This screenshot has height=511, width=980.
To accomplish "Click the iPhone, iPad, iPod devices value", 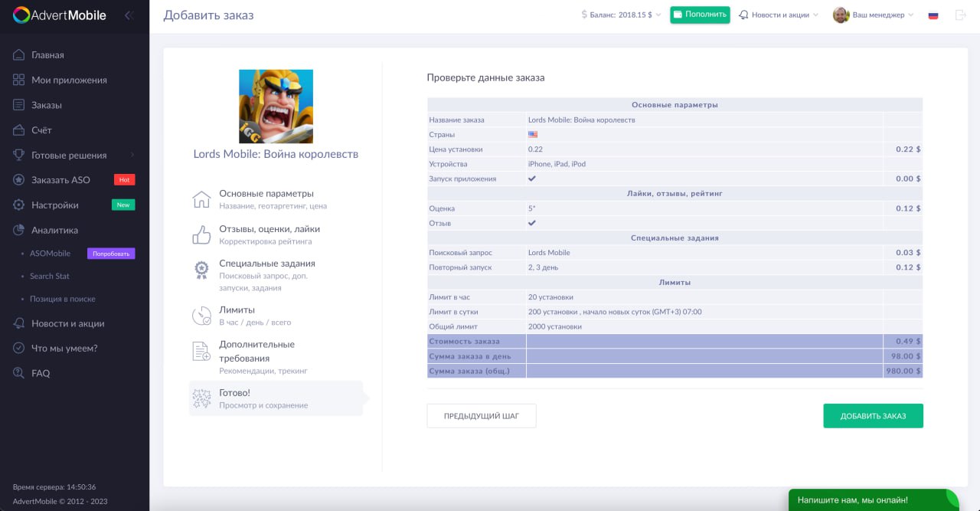I will (x=557, y=164).
